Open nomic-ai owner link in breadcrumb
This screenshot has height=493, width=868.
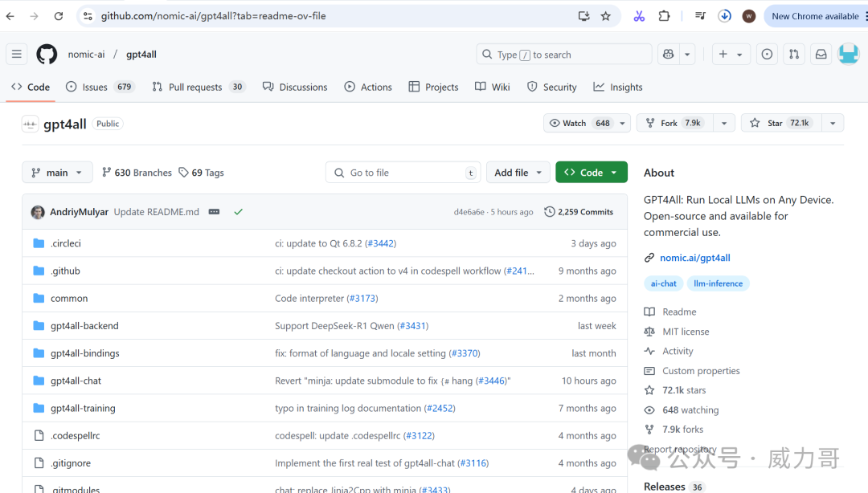point(86,55)
